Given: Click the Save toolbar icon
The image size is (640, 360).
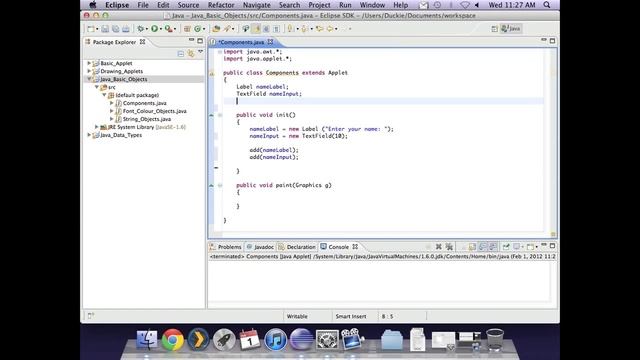Looking at the screenshot, I should [105, 29].
